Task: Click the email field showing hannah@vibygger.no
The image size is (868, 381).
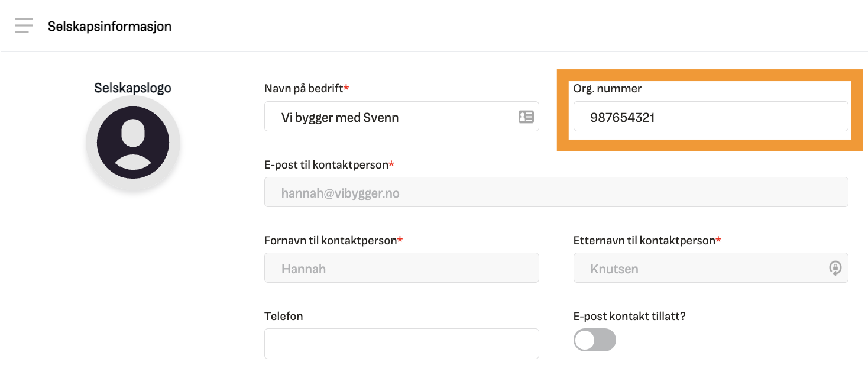Action: [556, 192]
